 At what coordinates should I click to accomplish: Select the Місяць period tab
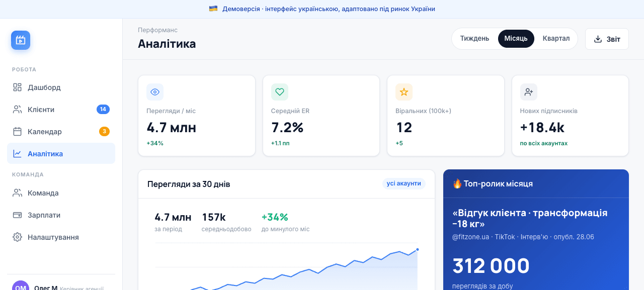coord(516,39)
